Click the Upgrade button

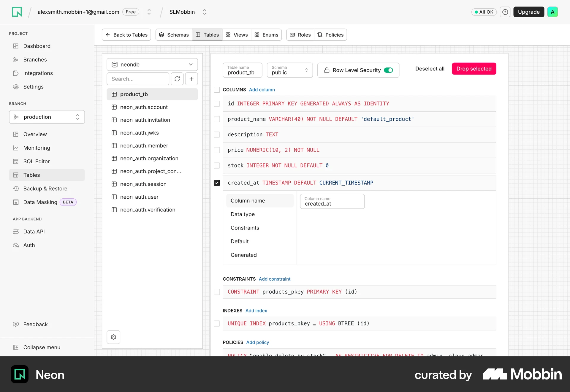529,12
